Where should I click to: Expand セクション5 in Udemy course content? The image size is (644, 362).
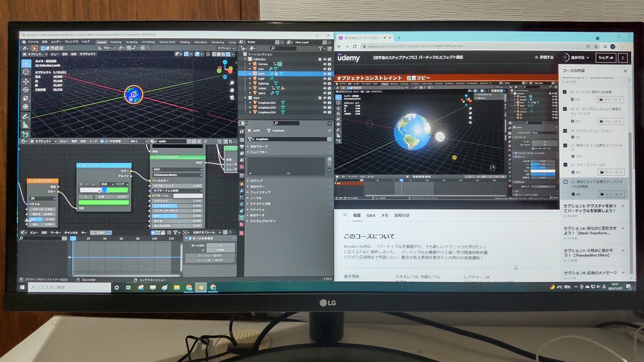[x=623, y=206]
